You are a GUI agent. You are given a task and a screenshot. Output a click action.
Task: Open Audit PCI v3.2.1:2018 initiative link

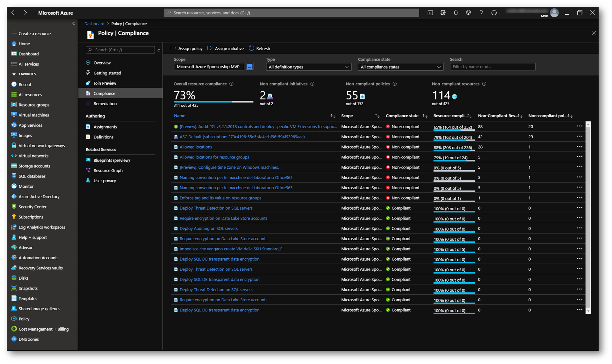pos(258,127)
